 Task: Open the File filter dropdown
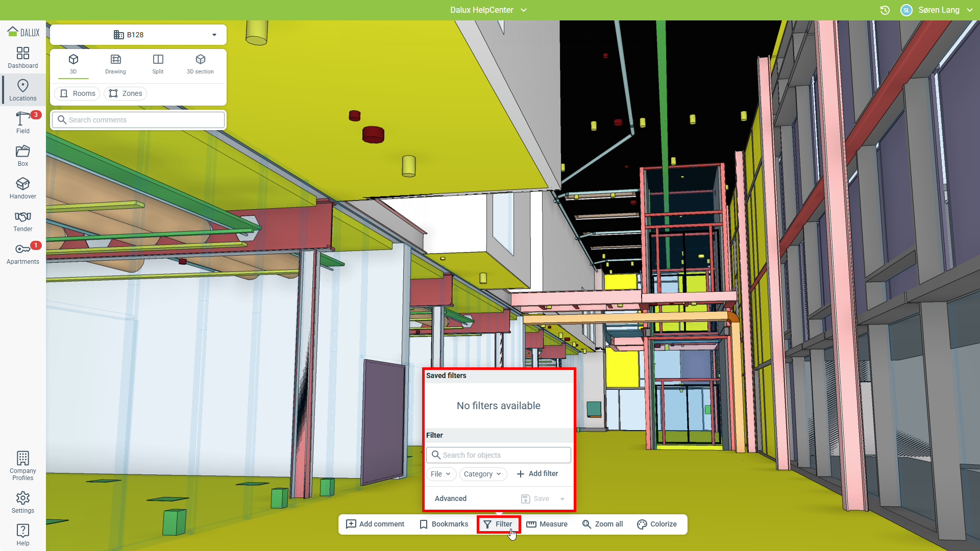point(441,474)
